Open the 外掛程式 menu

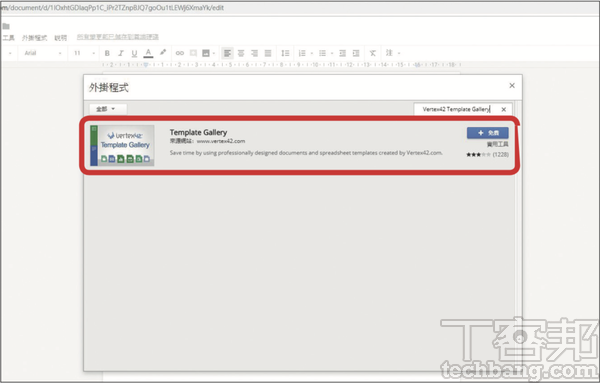point(34,37)
